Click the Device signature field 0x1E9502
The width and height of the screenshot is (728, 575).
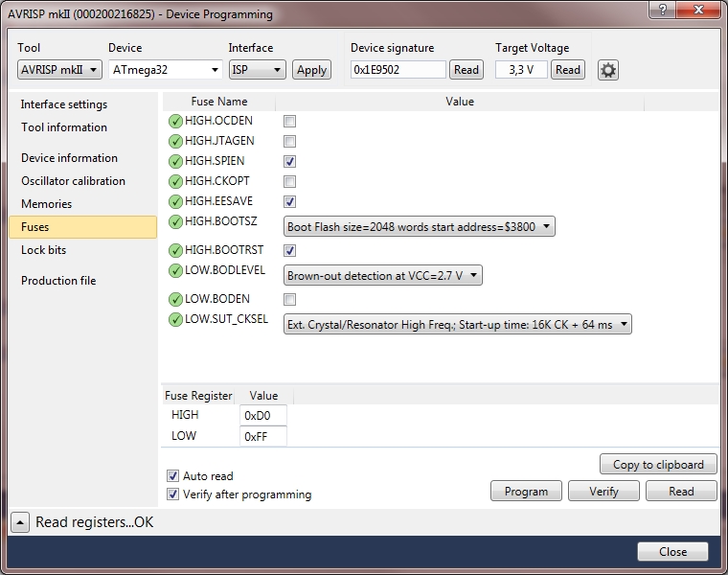click(398, 70)
